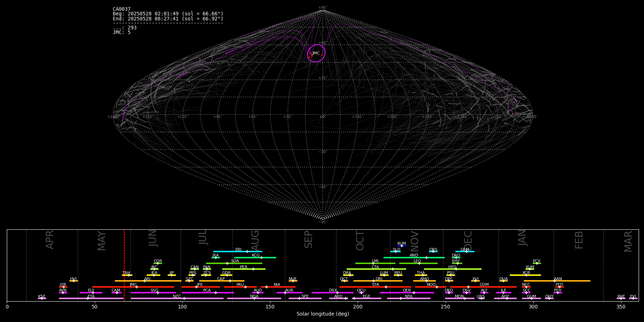Viewport: 644px width, 322px height.
Task: Click the XHE shower label near MAR
Action: coord(621,297)
